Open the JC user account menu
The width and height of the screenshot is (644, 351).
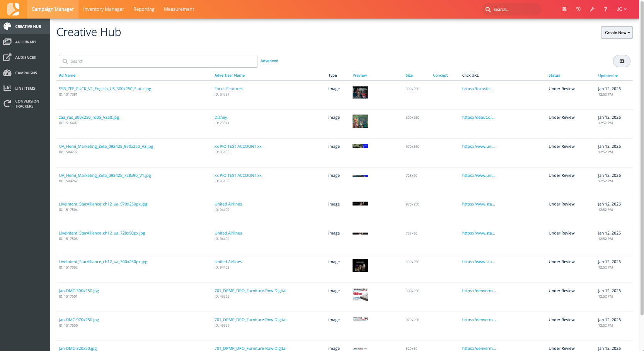[622, 9]
